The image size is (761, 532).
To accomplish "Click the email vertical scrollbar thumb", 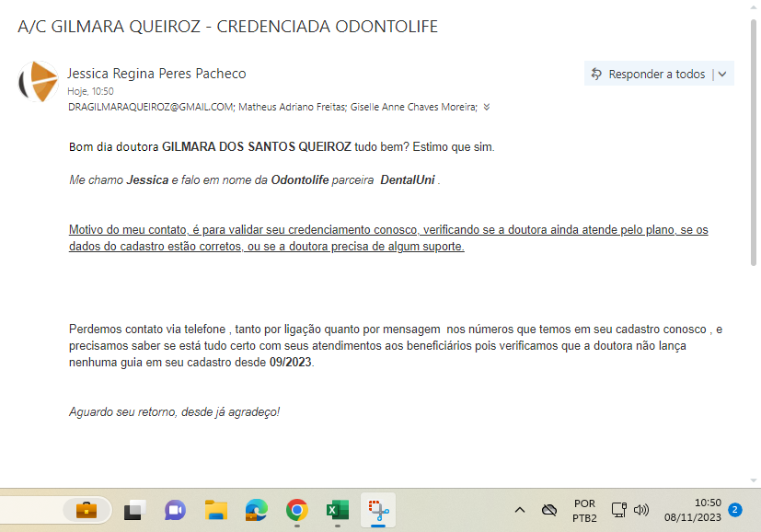I will tap(754, 142).
